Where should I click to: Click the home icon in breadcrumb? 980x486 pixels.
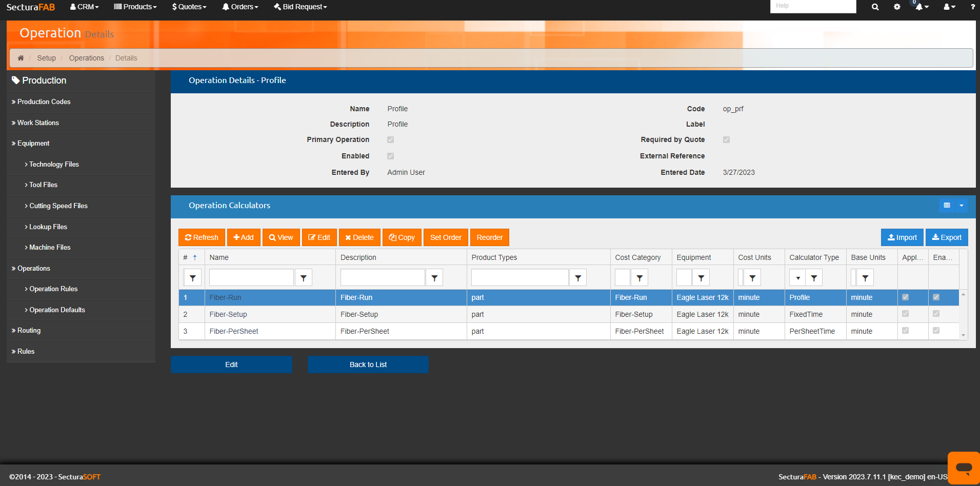(x=21, y=58)
